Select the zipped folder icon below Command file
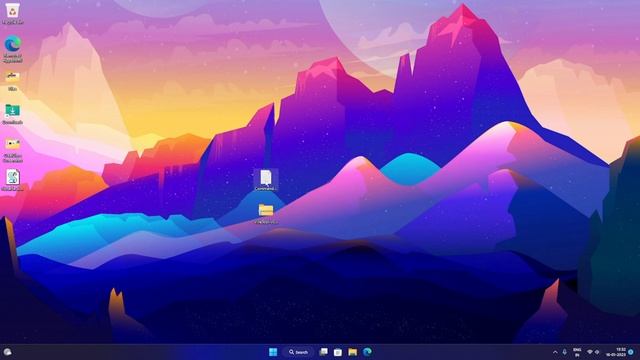The width and height of the screenshot is (640, 360). [x=266, y=213]
